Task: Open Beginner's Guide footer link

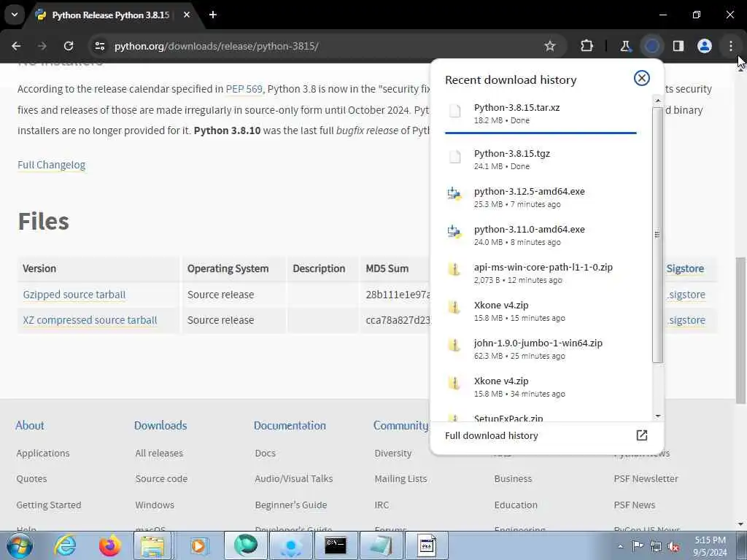Action: (290, 505)
